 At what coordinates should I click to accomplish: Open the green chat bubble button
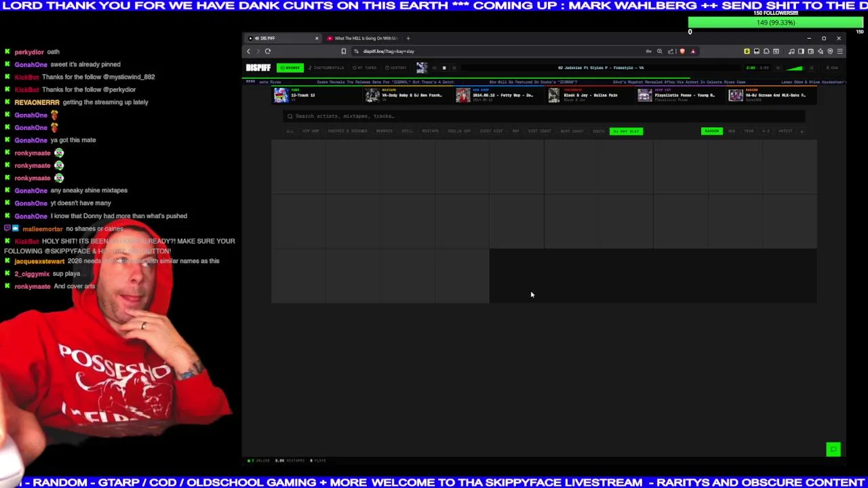[833, 449]
